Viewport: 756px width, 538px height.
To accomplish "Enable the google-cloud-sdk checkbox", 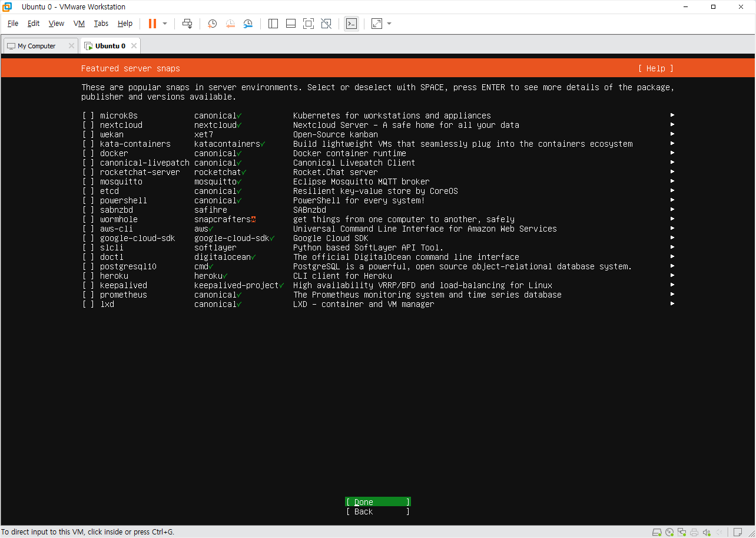I will pos(88,238).
